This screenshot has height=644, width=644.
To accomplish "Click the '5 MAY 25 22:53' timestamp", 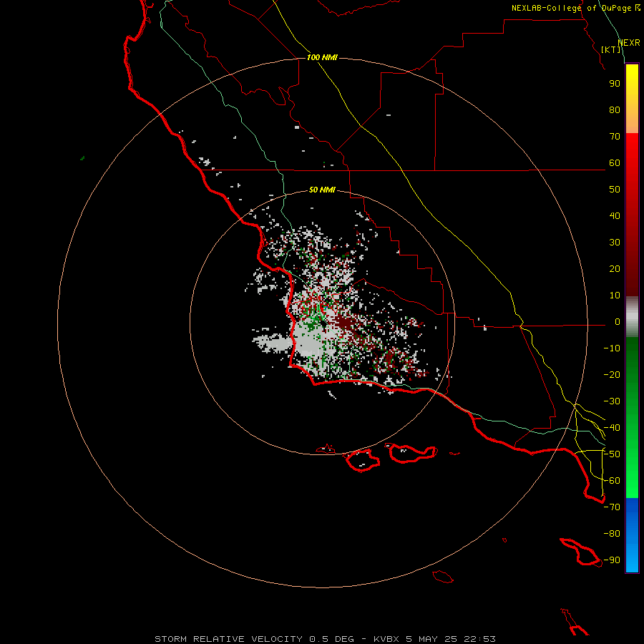I will point(451,639).
